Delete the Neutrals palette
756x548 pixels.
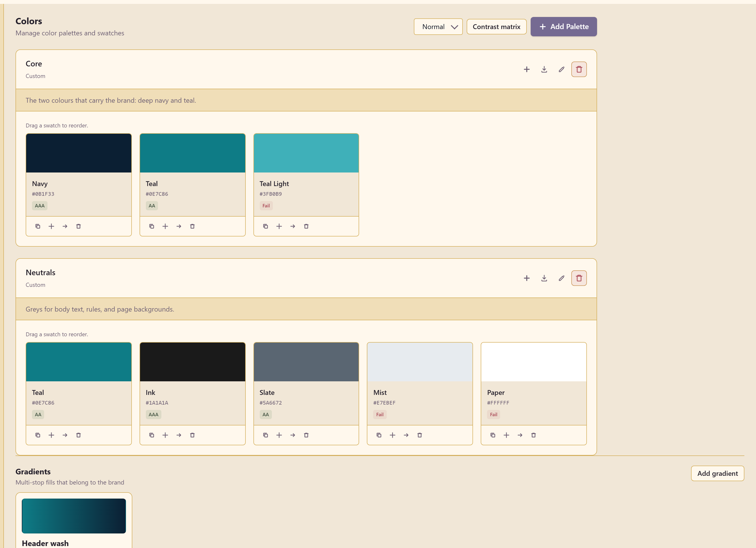point(579,278)
